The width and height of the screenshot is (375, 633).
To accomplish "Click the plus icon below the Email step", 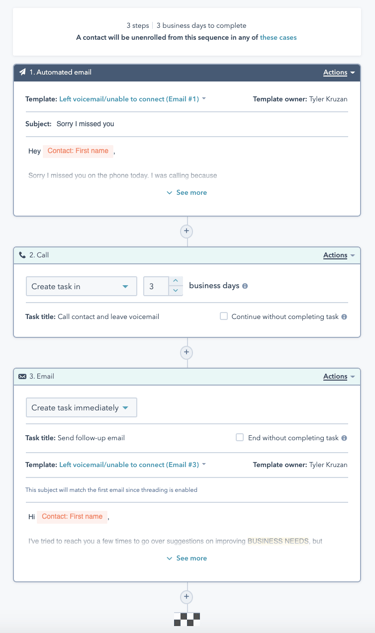I will (x=186, y=597).
